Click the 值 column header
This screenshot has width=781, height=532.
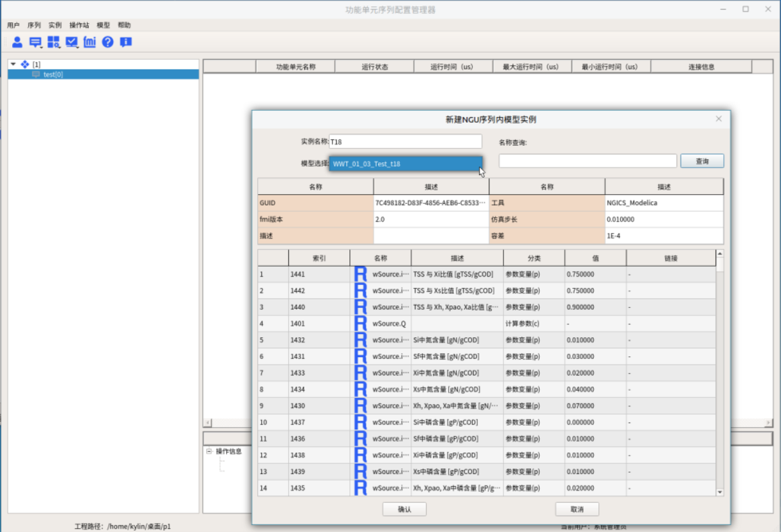point(595,258)
